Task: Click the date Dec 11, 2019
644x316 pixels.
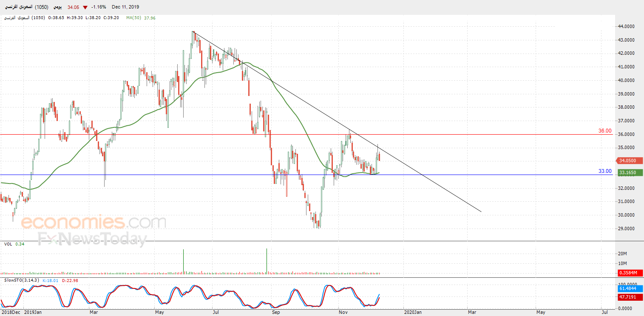Action: [125, 7]
